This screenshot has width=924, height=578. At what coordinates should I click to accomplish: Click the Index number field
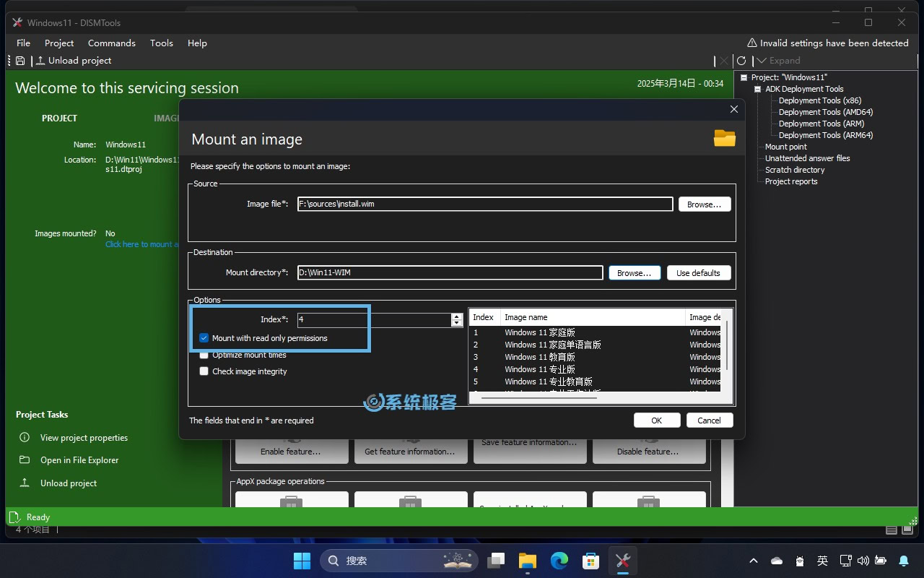(x=374, y=319)
